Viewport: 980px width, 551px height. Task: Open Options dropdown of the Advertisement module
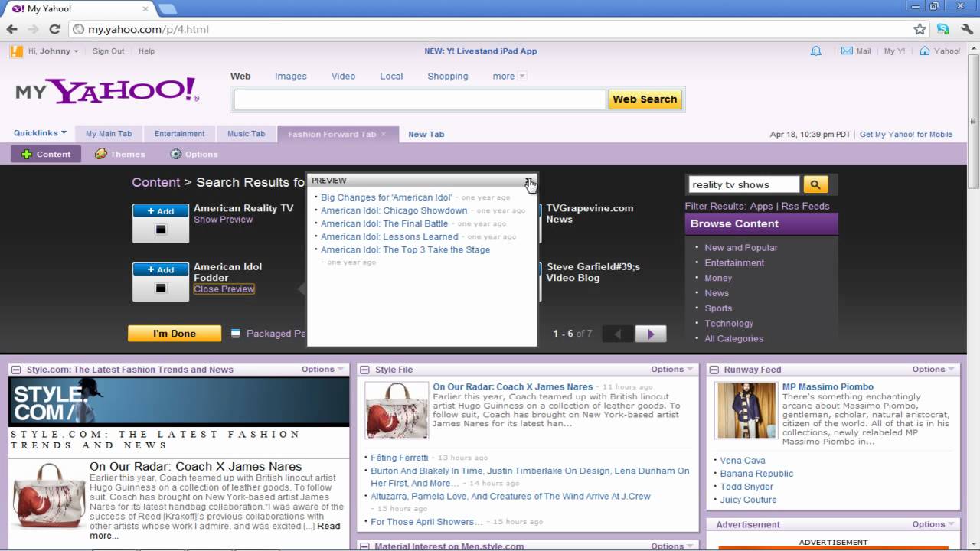click(x=933, y=524)
